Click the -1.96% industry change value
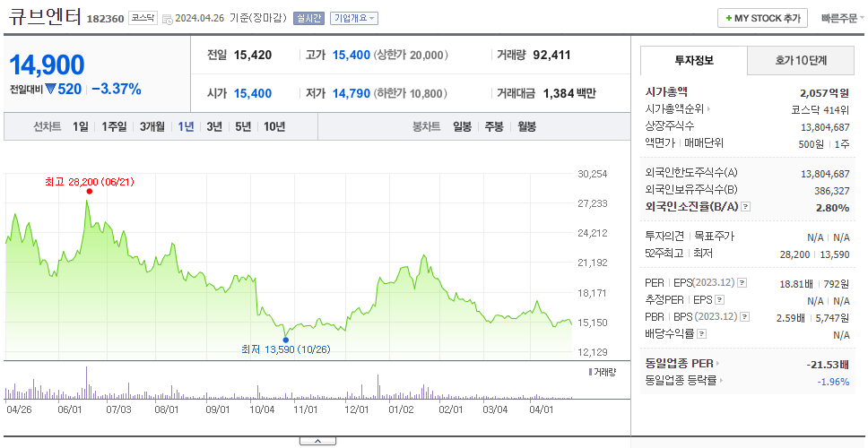 (833, 382)
